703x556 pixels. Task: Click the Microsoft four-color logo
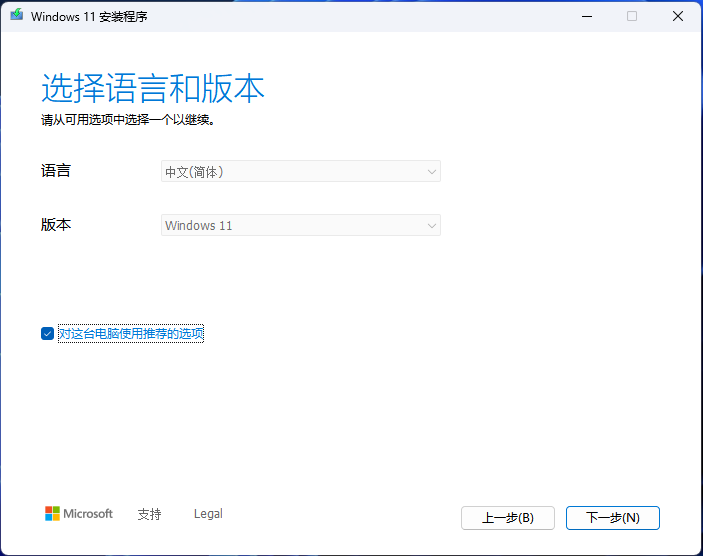pos(53,514)
